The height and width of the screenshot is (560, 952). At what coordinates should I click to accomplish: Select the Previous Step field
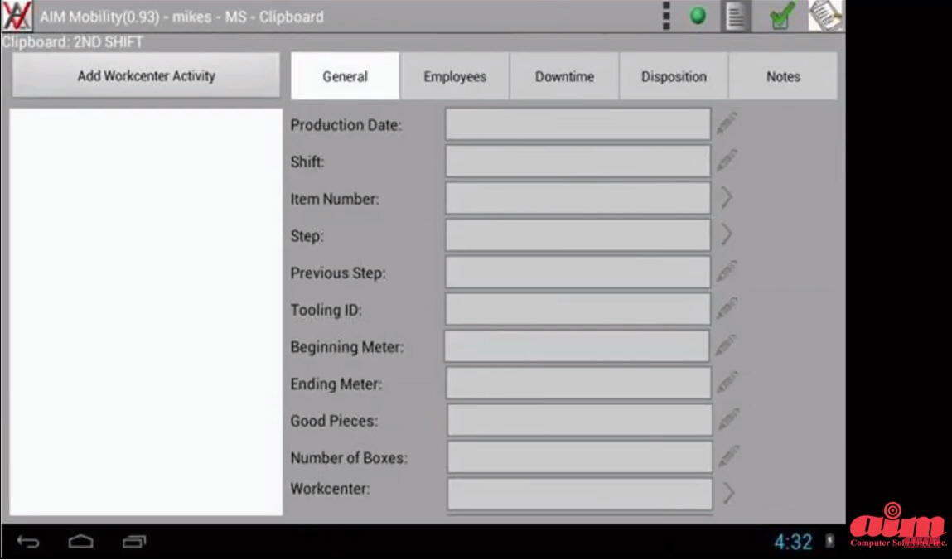click(x=578, y=272)
